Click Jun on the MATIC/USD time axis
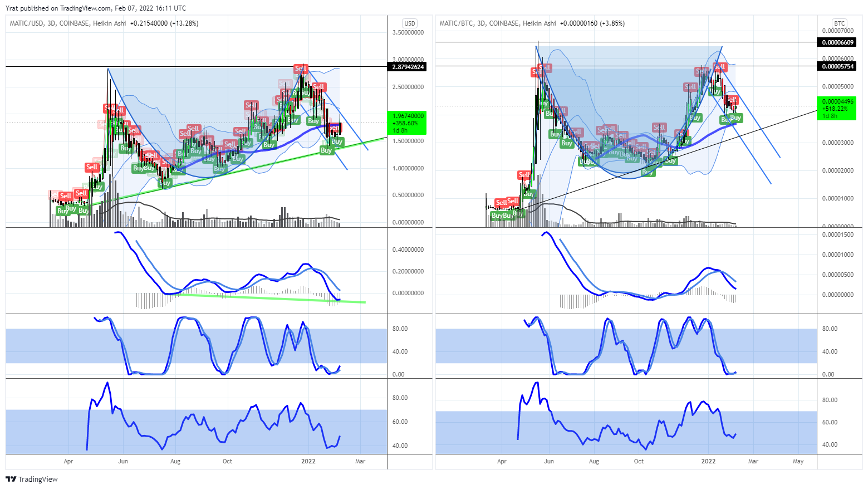 tap(123, 461)
